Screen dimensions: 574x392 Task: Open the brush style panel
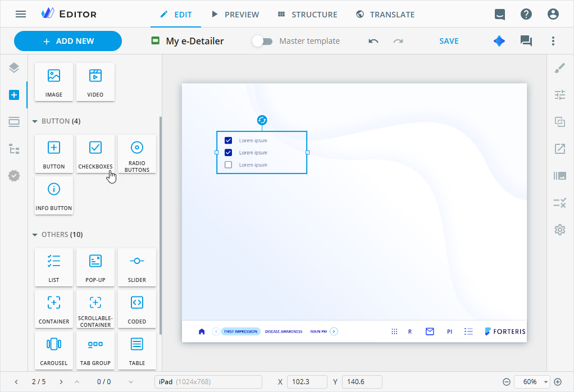coord(559,69)
